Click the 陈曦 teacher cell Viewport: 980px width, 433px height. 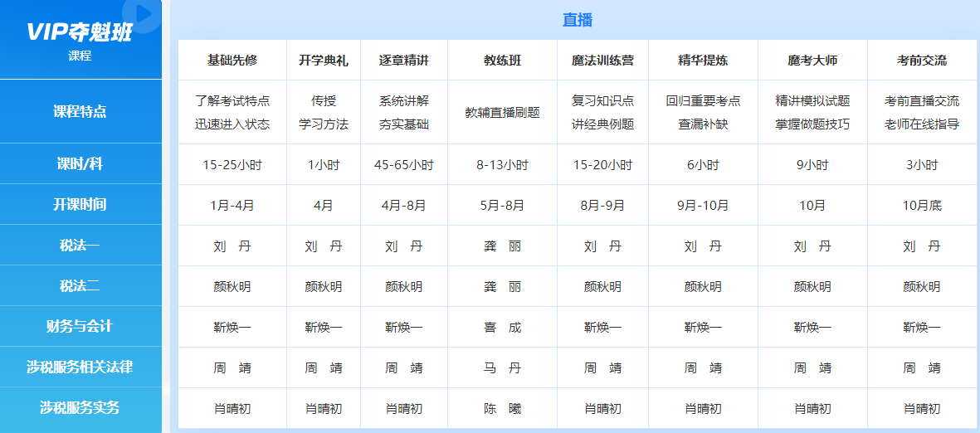503,409
